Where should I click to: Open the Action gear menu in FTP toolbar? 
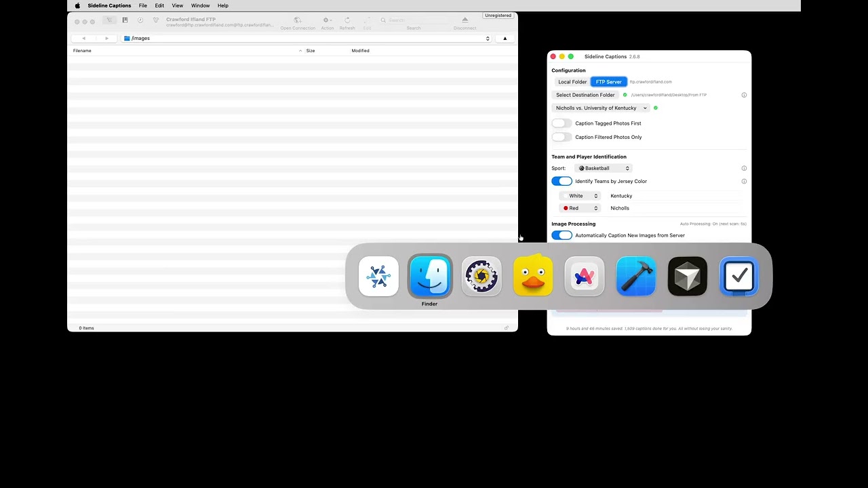(x=328, y=23)
